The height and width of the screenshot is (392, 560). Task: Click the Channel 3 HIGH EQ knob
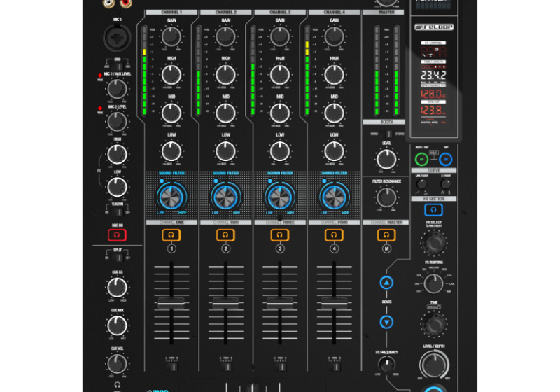coord(280,75)
